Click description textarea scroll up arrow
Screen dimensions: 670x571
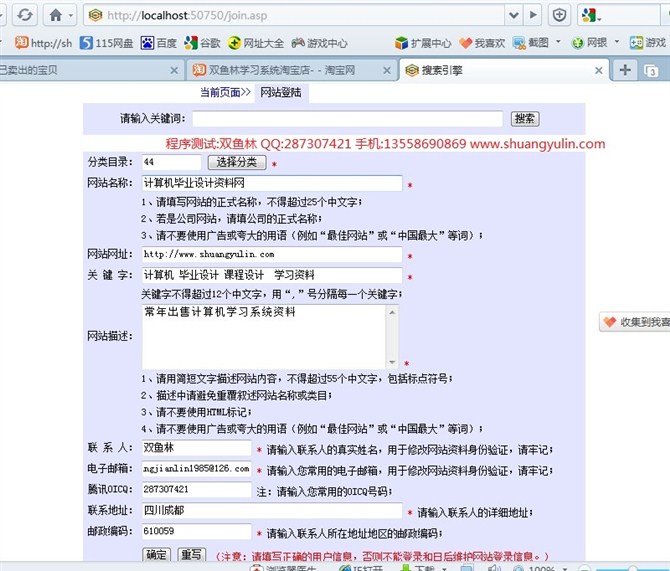(x=392, y=312)
